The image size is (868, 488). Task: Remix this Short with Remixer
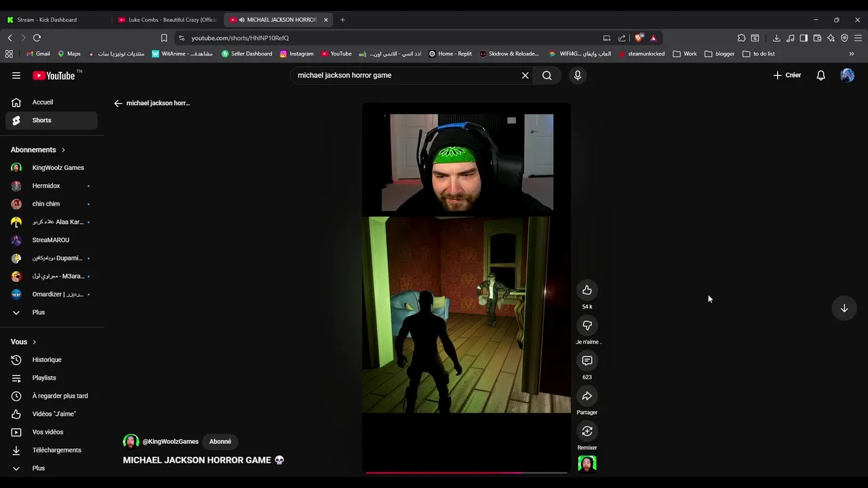(587, 431)
